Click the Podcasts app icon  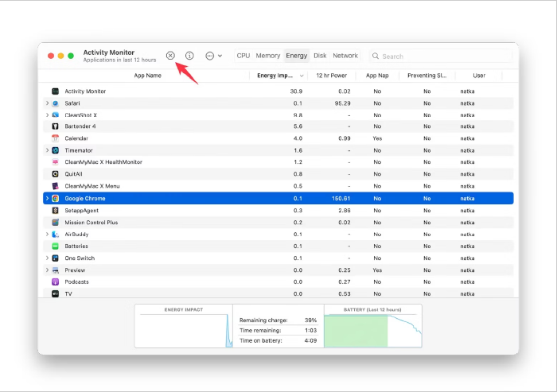[56, 282]
